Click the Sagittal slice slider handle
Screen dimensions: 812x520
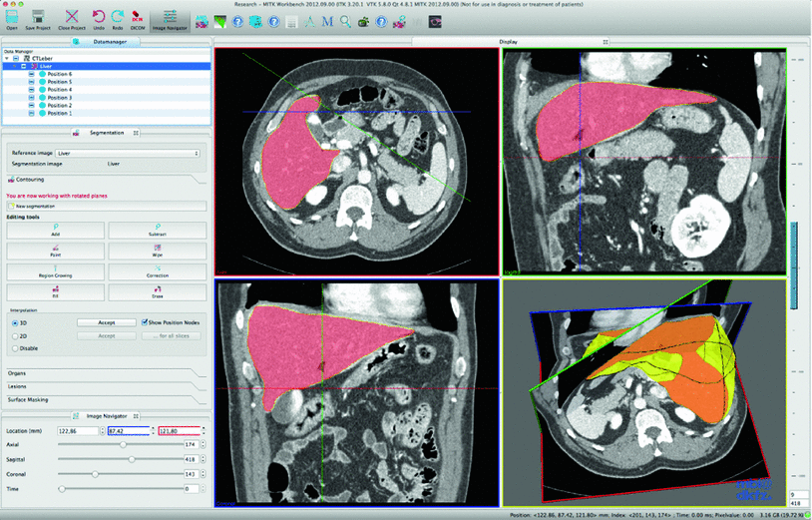click(x=132, y=459)
